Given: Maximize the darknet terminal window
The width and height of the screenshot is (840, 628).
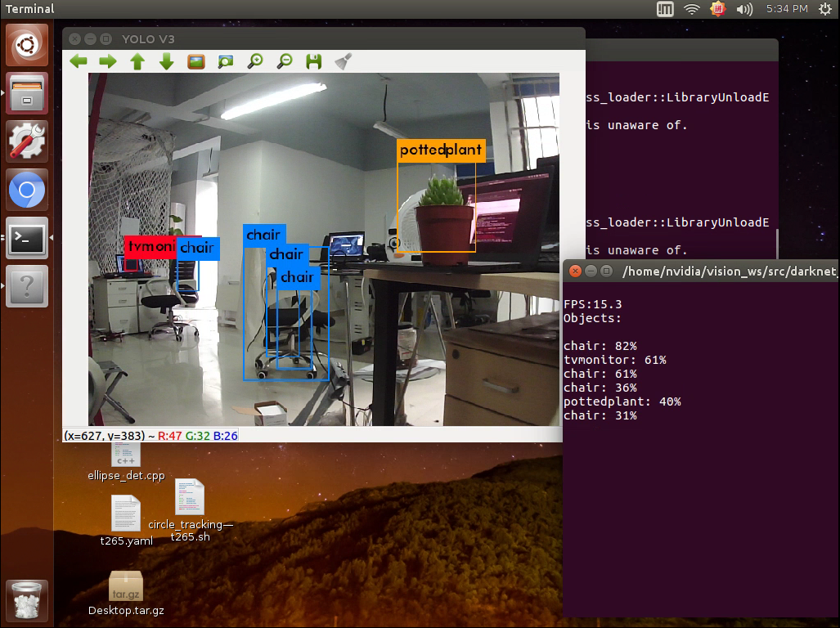Looking at the screenshot, I should pos(606,271).
